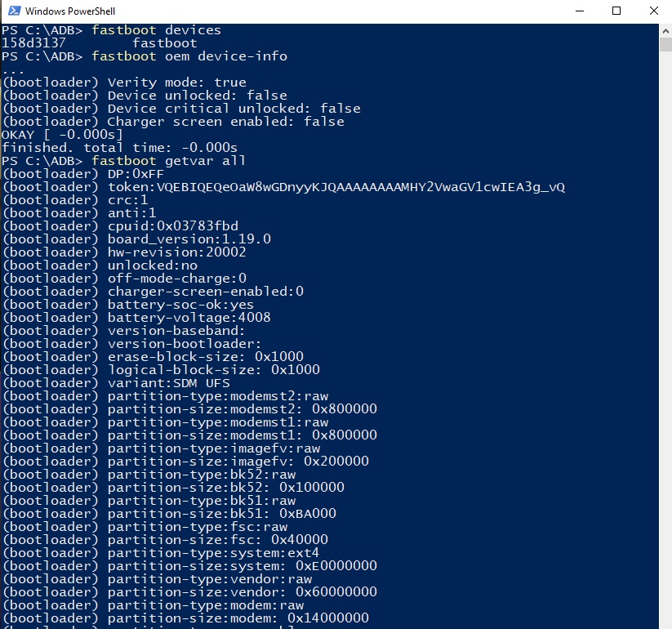Click the 'partition-type:system:ext4' line
Screen dimensions: 672x629
click(x=161, y=553)
